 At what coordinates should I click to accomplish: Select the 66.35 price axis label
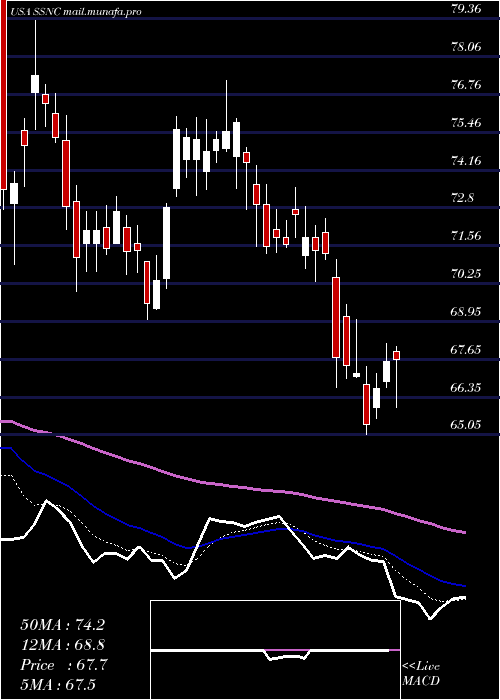(466, 388)
